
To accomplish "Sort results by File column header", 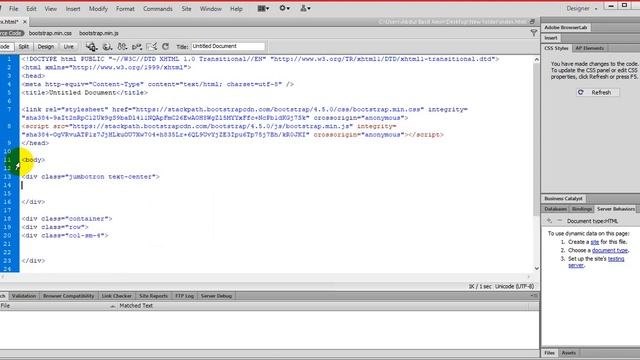I will [58, 306].
